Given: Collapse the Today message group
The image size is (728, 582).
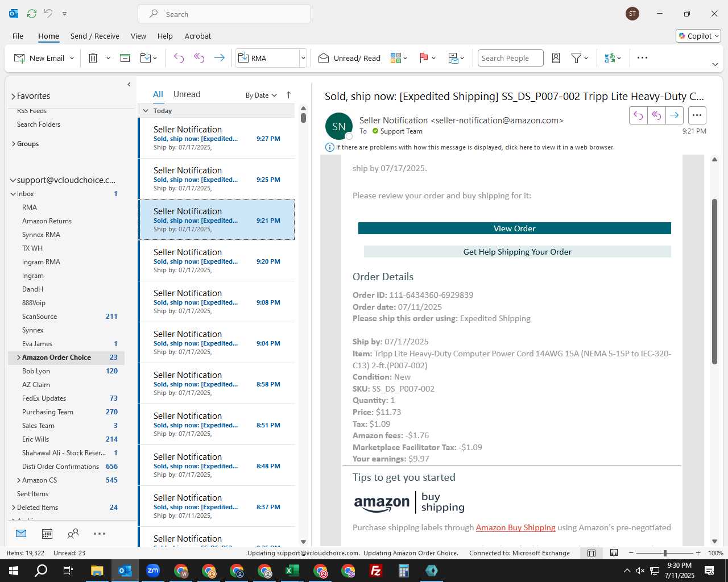Looking at the screenshot, I should click(x=146, y=111).
